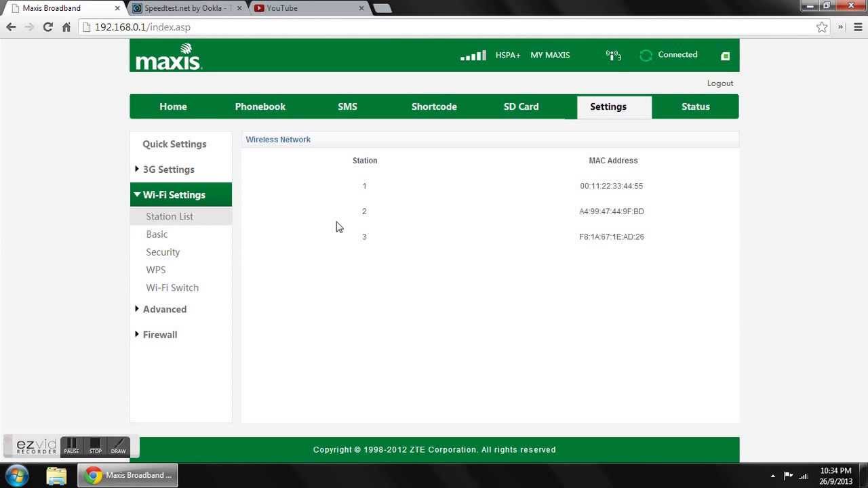This screenshot has width=868, height=488.
Task: Reload the page with refresh icon
Action: [47, 27]
